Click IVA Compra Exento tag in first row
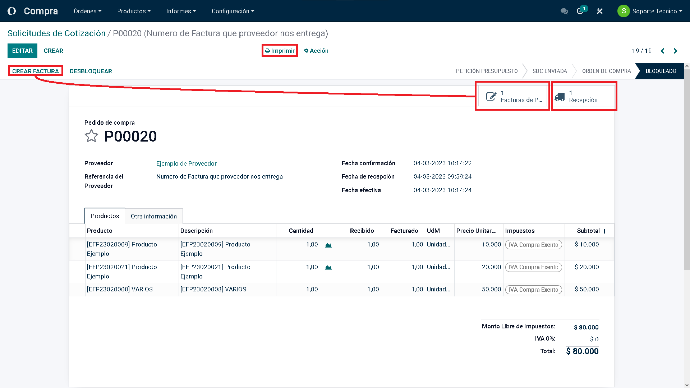This screenshot has width=690, height=388. [533, 245]
